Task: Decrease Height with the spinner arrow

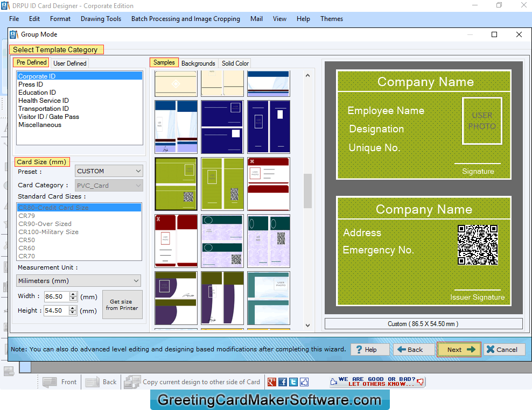Action: pos(72,313)
